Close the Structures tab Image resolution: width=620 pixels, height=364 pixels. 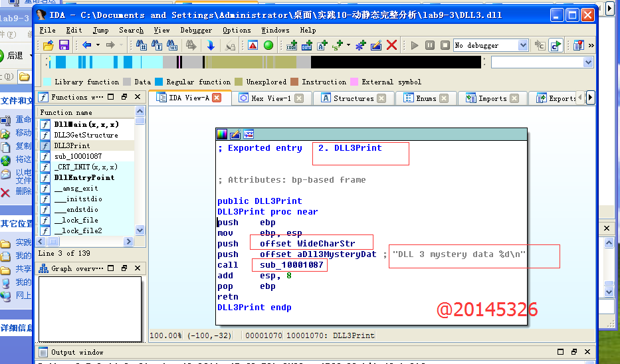click(381, 98)
